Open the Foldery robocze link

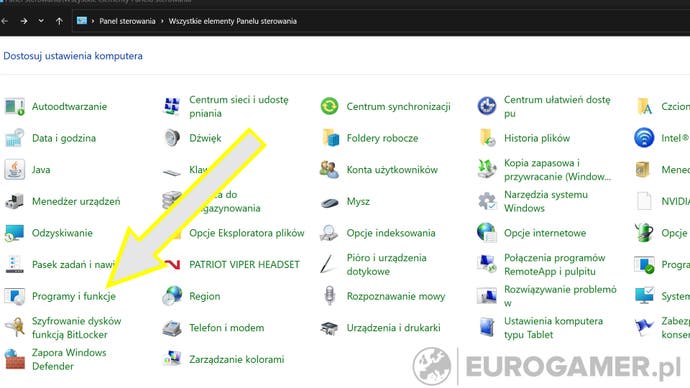click(x=382, y=138)
